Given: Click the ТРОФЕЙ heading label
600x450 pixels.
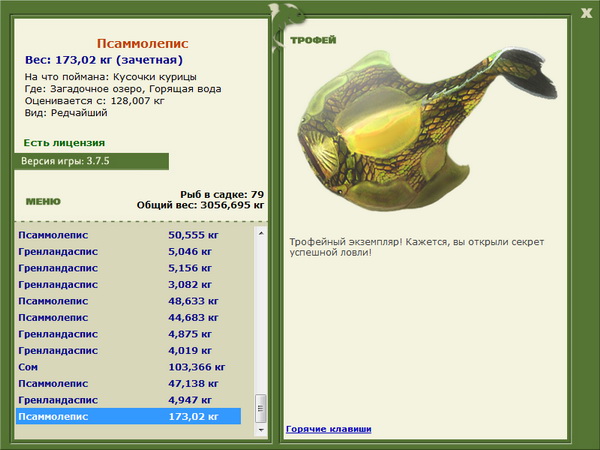Looking at the screenshot, I should pyautogui.click(x=313, y=40).
